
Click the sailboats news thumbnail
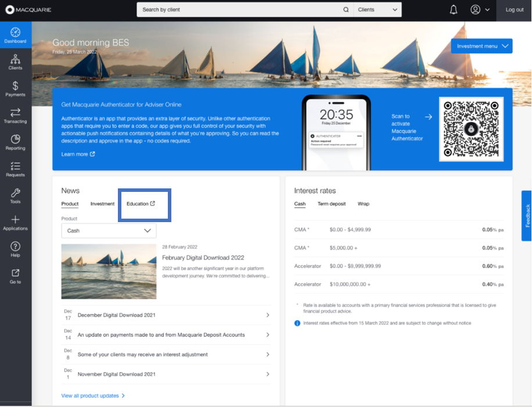109,272
